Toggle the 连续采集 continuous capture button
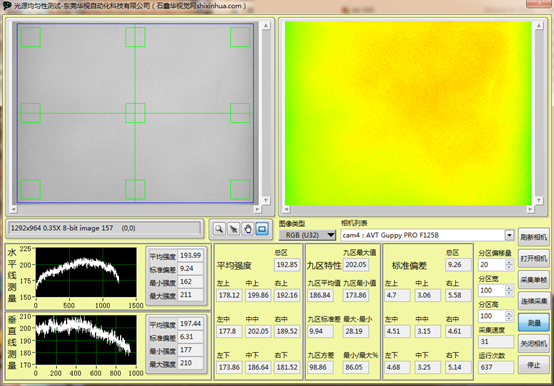 click(534, 301)
